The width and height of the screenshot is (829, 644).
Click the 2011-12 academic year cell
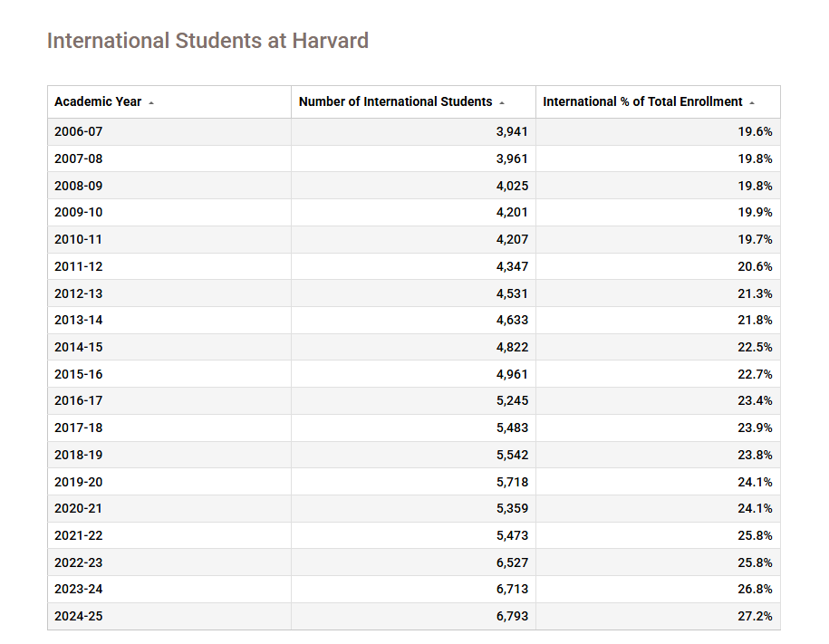click(x=79, y=266)
